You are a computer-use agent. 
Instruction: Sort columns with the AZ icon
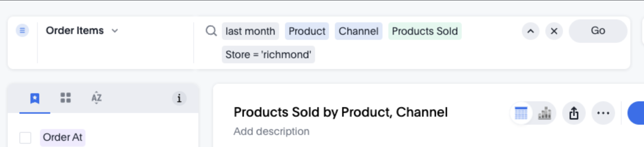(x=96, y=98)
